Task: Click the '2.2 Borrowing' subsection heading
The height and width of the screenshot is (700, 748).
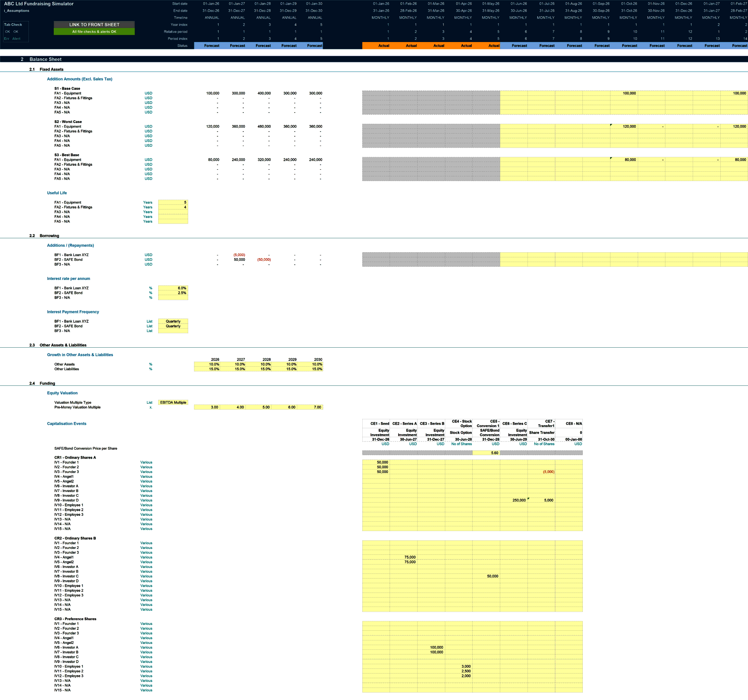Action: [x=44, y=236]
